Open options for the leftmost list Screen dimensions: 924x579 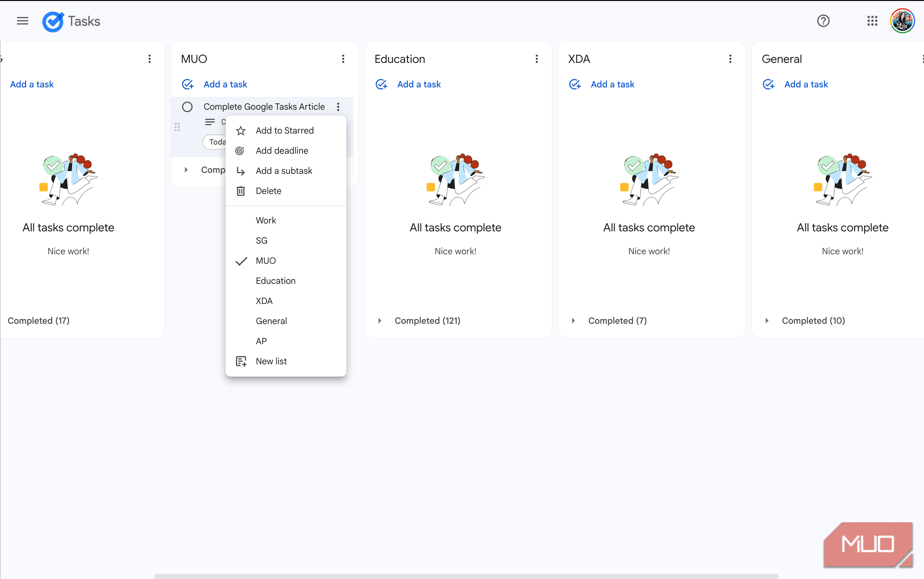[149, 58]
